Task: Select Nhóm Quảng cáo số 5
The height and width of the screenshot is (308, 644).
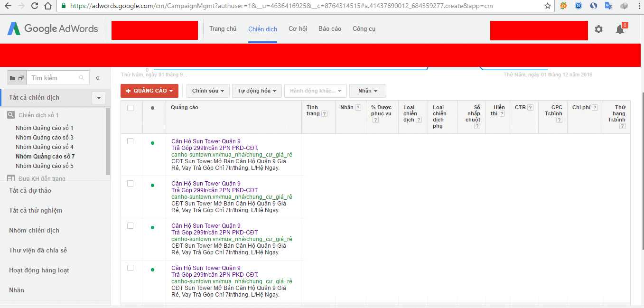Action: (45, 166)
